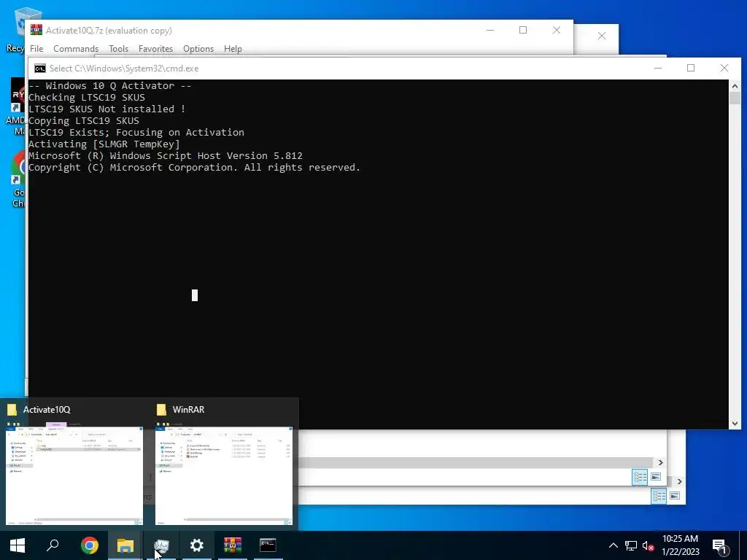Image resolution: width=747 pixels, height=560 pixels.
Task: Minimize the WinRAR Activate10Q.7z window
Action: pyautogui.click(x=489, y=30)
